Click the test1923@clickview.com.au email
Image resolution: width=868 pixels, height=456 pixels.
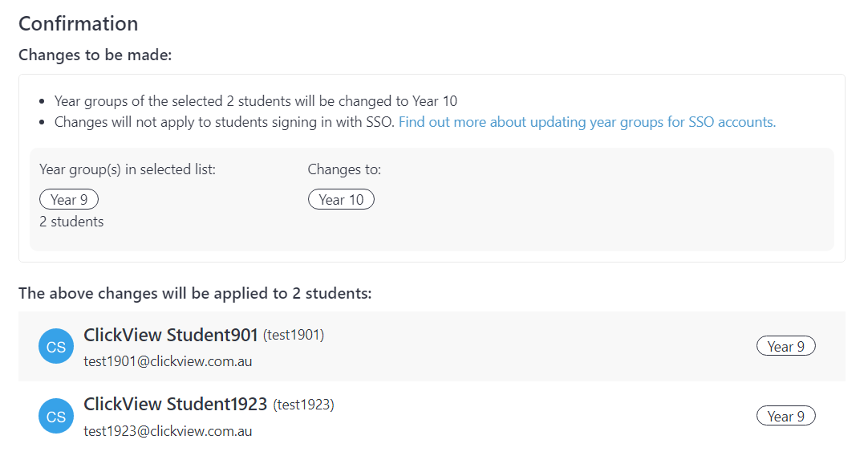pyautogui.click(x=168, y=431)
